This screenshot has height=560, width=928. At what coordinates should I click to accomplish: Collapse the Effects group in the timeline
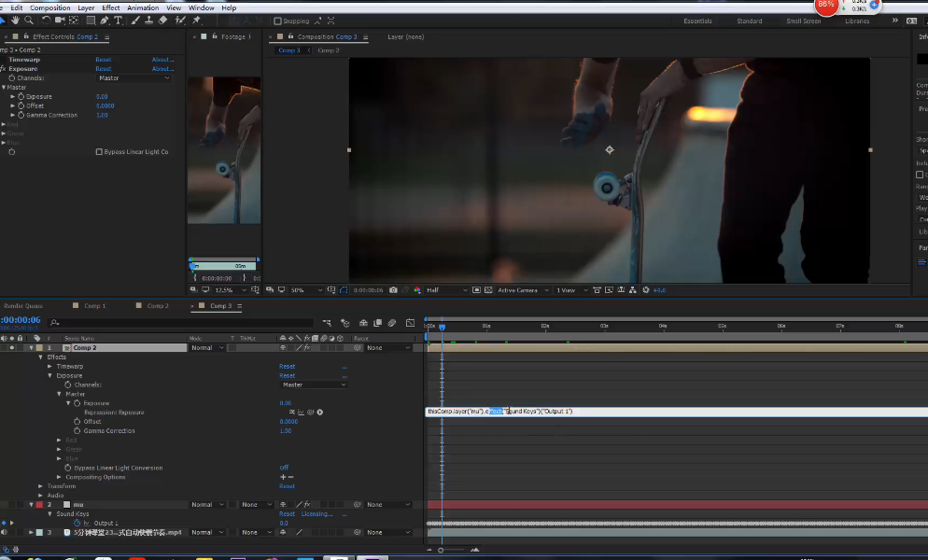(41, 357)
